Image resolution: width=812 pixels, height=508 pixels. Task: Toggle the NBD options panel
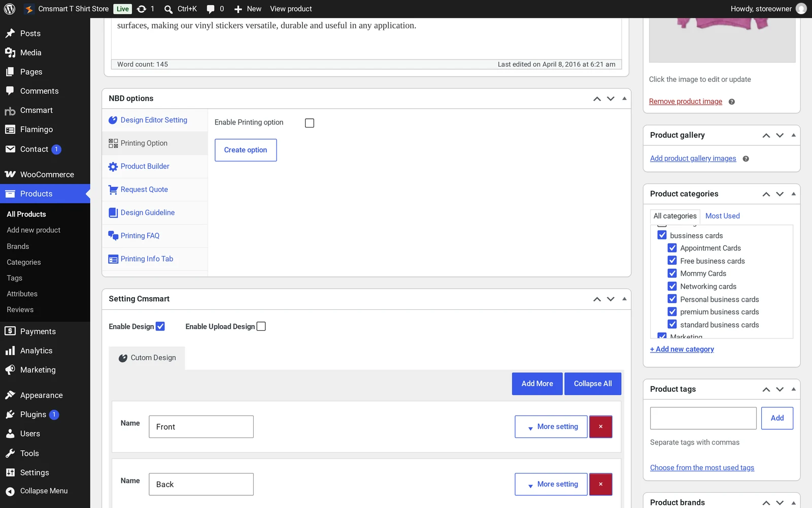(624, 99)
